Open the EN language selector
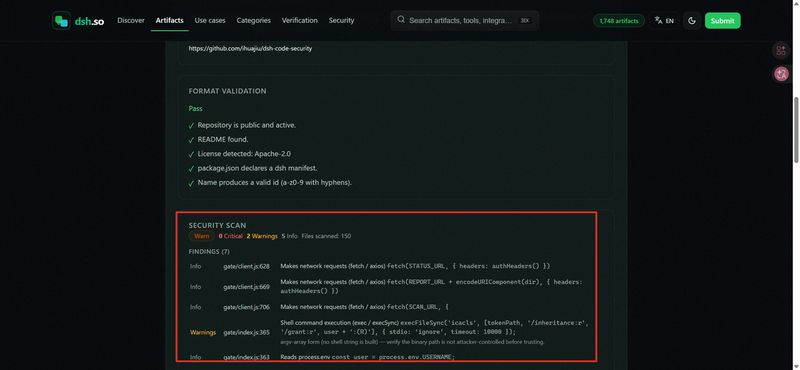The height and width of the screenshot is (370, 800). [x=664, y=21]
